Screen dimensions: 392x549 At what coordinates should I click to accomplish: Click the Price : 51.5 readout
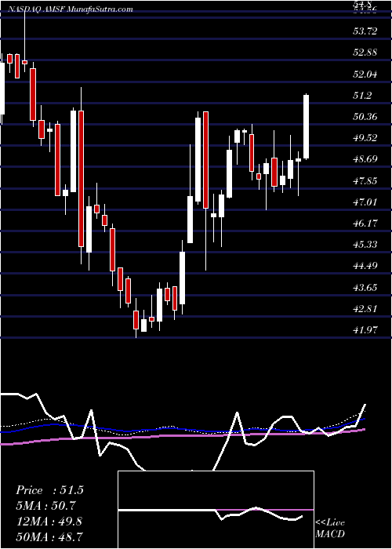click(x=49, y=490)
